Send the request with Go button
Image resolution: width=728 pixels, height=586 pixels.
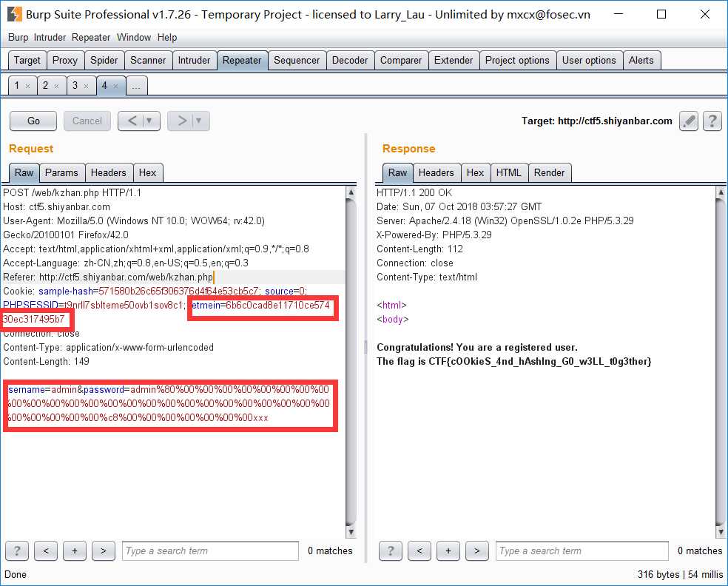(33, 121)
